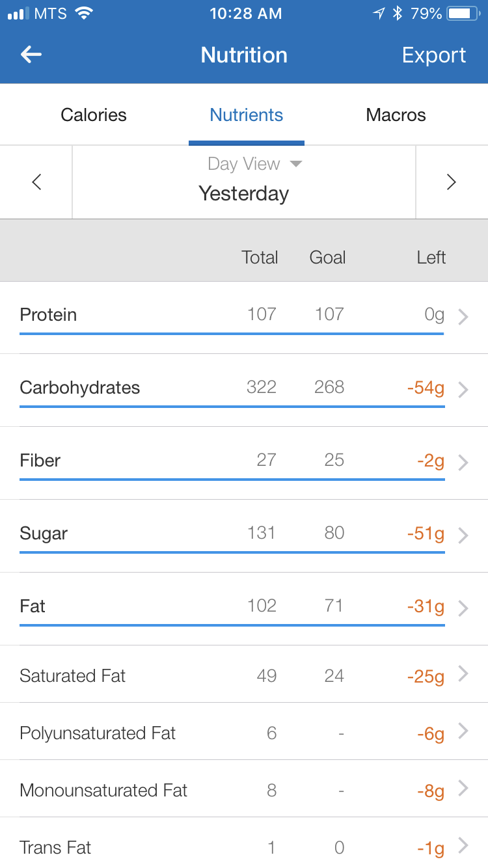The width and height of the screenshot is (488, 868).
Task: Tap the back arrow icon
Action: pos(31,55)
